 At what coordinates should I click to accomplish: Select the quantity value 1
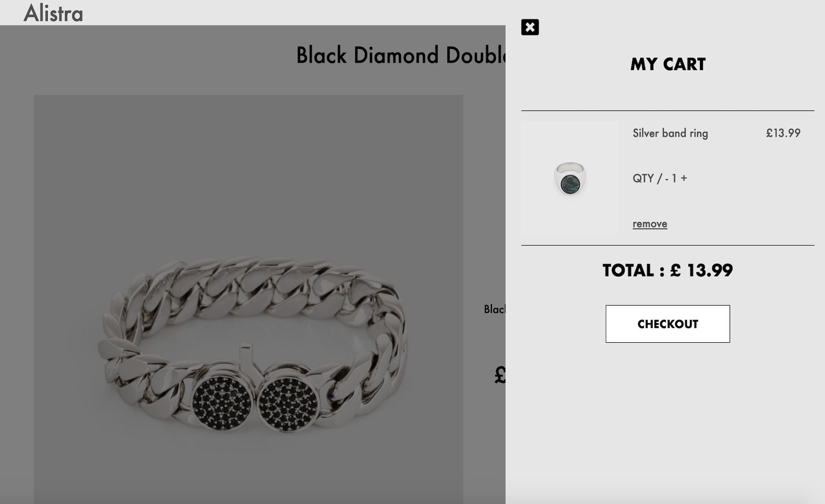pos(674,178)
